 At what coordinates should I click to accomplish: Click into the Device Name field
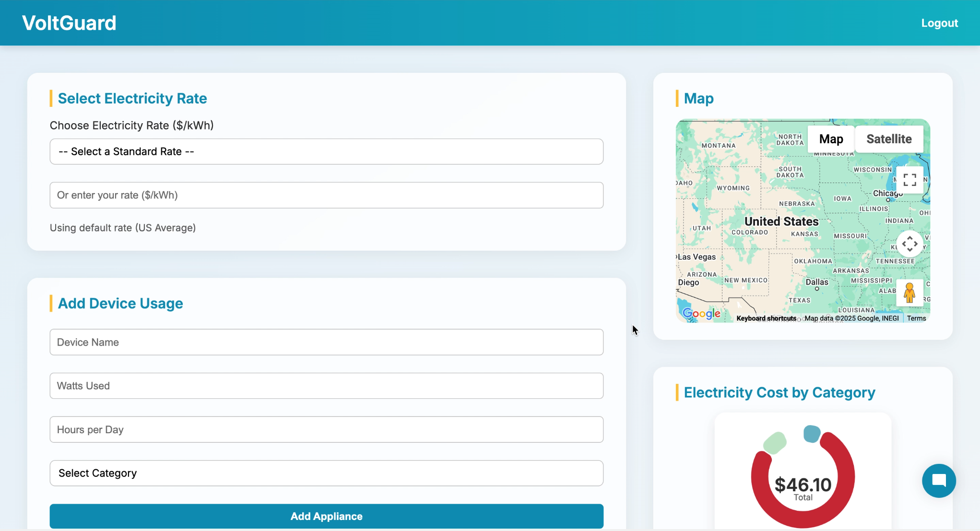click(x=326, y=342)
